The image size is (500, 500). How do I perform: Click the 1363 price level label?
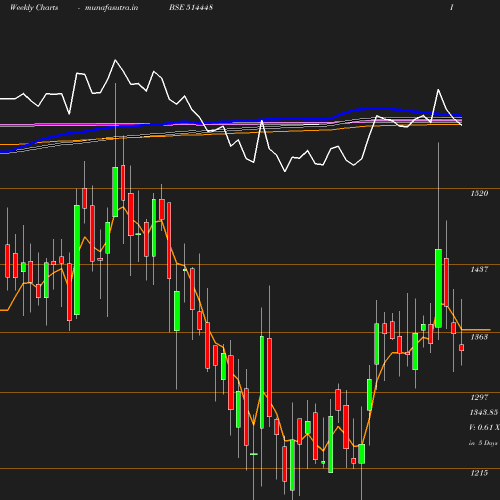[x=479, y=337]
